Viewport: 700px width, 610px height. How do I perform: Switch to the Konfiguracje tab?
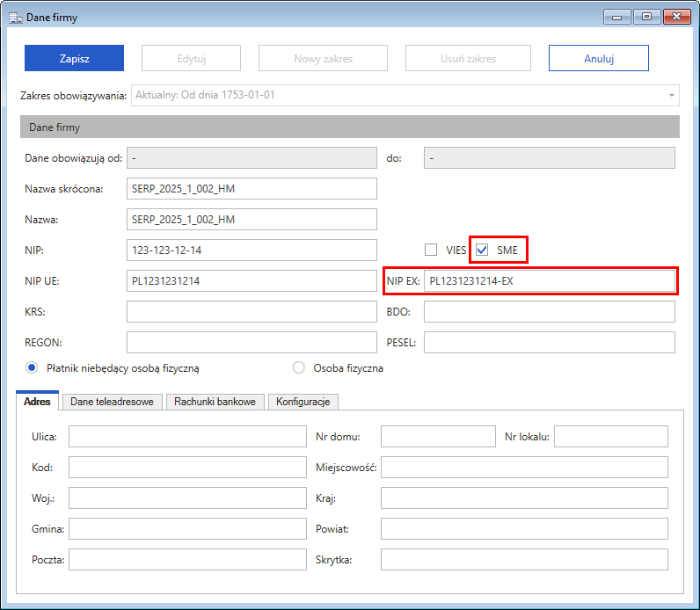[303, 402]
